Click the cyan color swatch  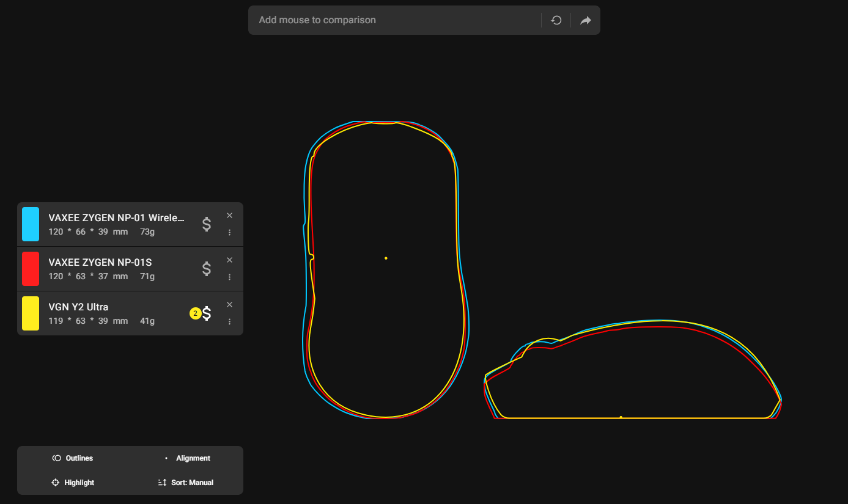pos(31,224)
